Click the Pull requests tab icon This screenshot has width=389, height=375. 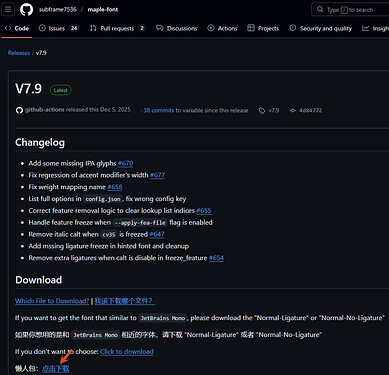click(93, 28)
